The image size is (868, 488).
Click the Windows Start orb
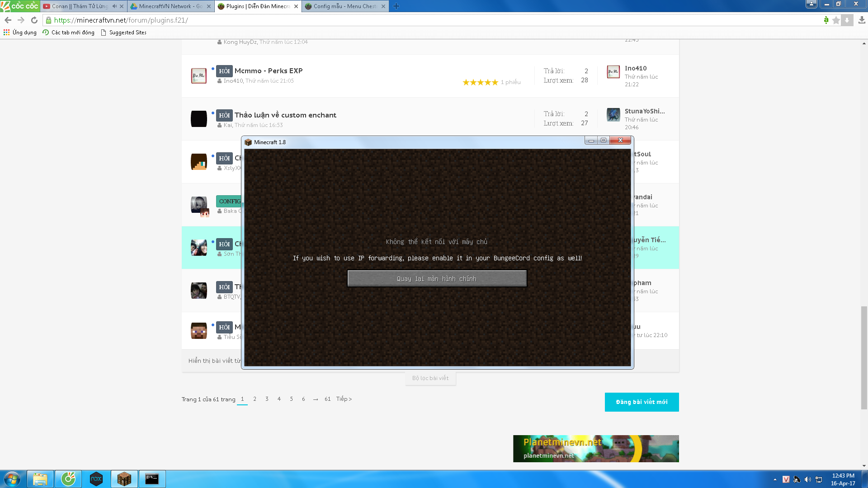pos(12,479)
